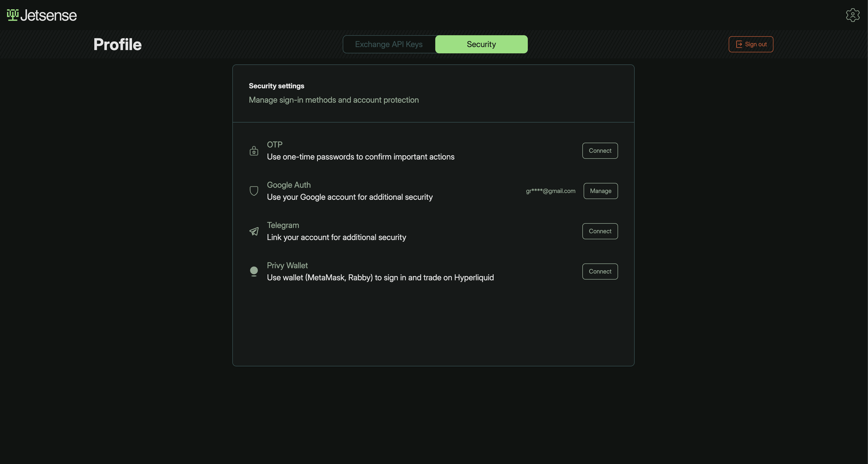Click the Jetsense logo icon
The width and height of the screenshot is (868, 464).
click(x=13, y=15)
